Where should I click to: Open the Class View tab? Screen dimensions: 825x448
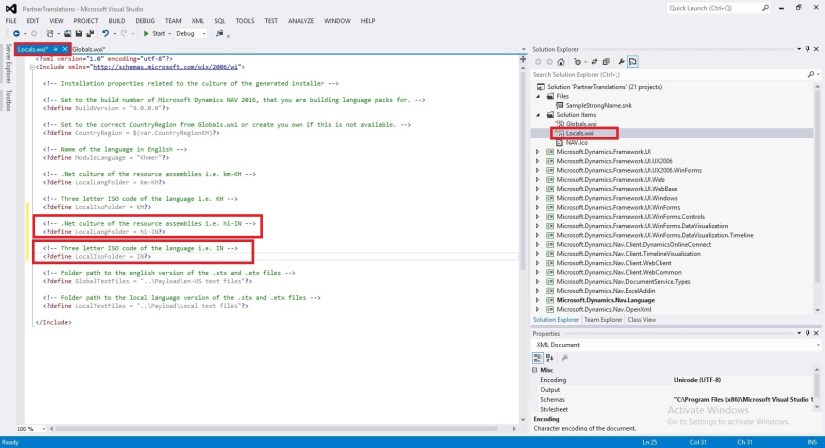coord(642,320)
